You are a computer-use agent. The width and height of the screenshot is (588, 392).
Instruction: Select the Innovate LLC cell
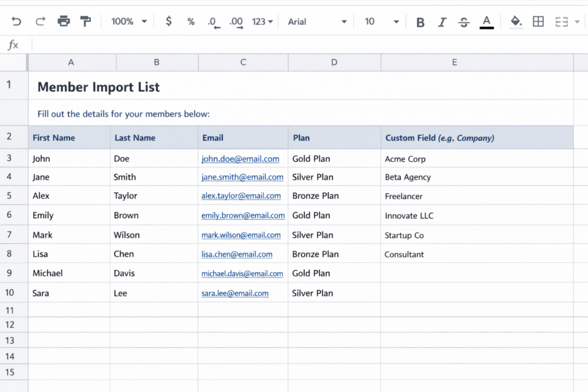click(x=477, y=215)
